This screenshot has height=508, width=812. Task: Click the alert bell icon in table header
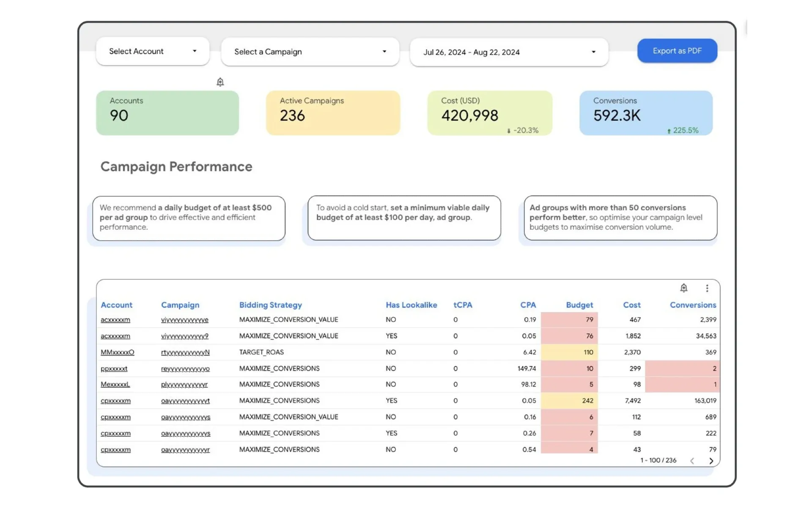(x=684, y=287)
